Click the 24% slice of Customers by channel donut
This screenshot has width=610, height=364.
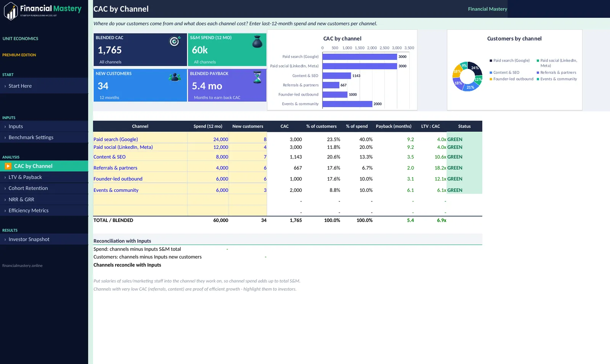(x=474, y=69)
